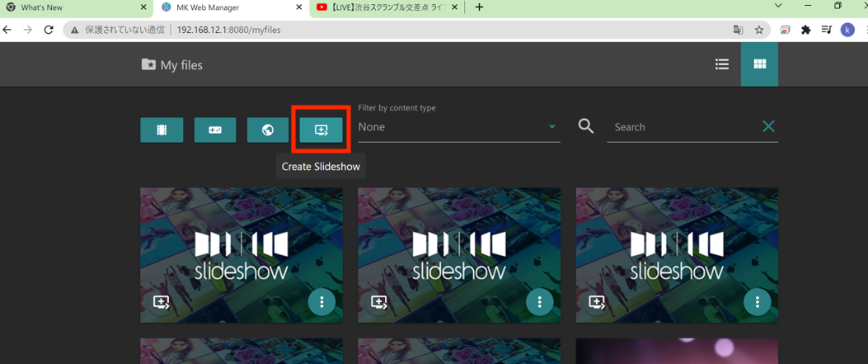Click the slideshow type icon on first card
The height and width of the screenshot is (364, 868).
(161, 302)
